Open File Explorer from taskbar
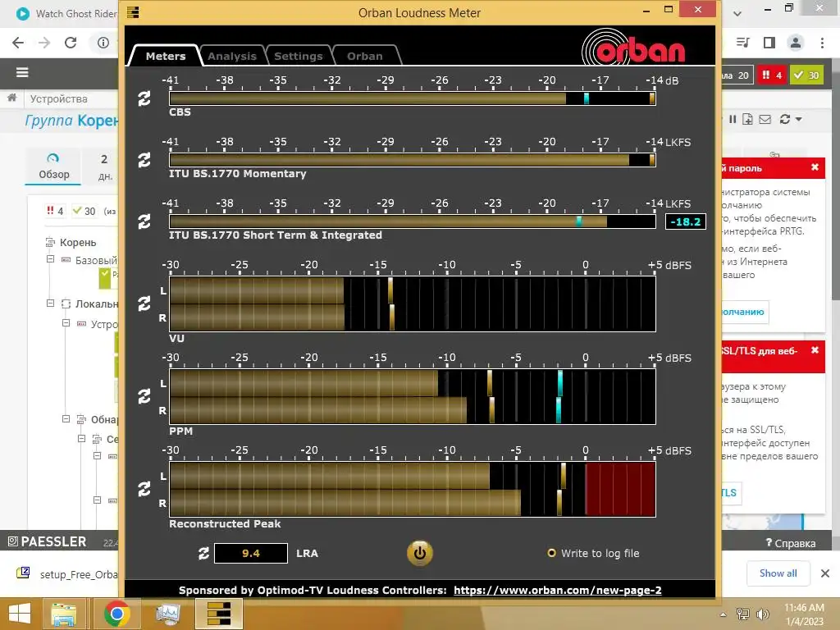Viewport: 840px width, 630px height. point(63,614)
